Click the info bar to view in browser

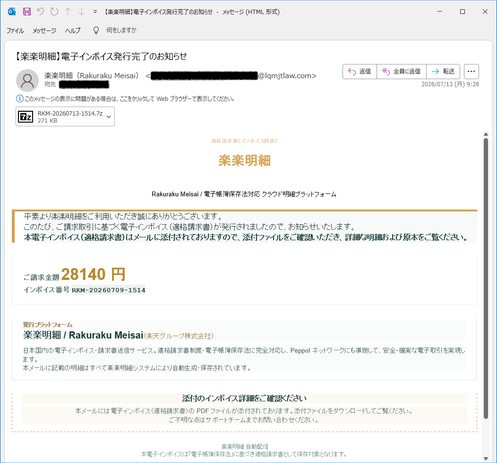click(129, 99)
